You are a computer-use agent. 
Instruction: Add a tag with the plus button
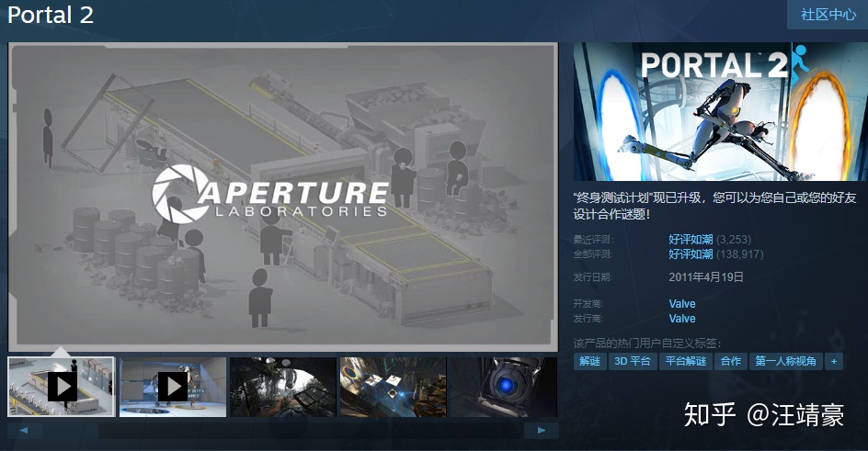coord(834,362)
